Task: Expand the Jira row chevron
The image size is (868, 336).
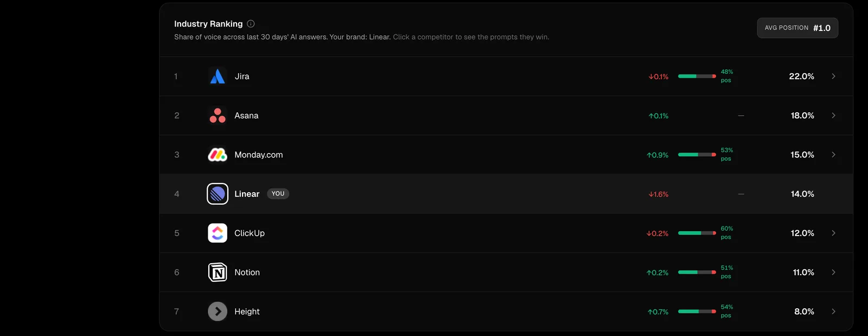Action: point(834,77)
